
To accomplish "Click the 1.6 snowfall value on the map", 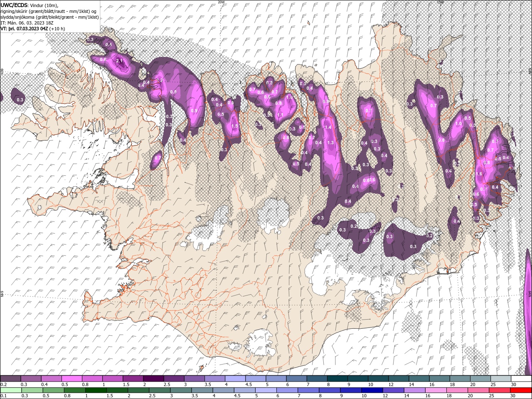I will 478,174.
